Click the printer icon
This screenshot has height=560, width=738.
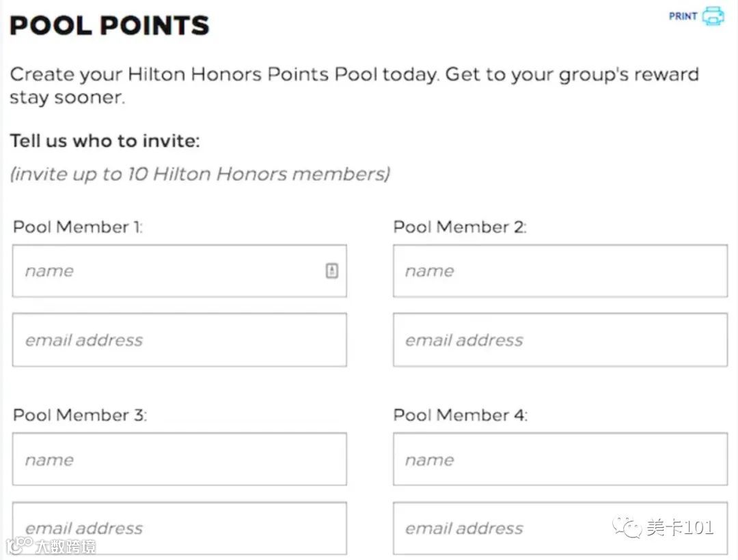[713, 16]
